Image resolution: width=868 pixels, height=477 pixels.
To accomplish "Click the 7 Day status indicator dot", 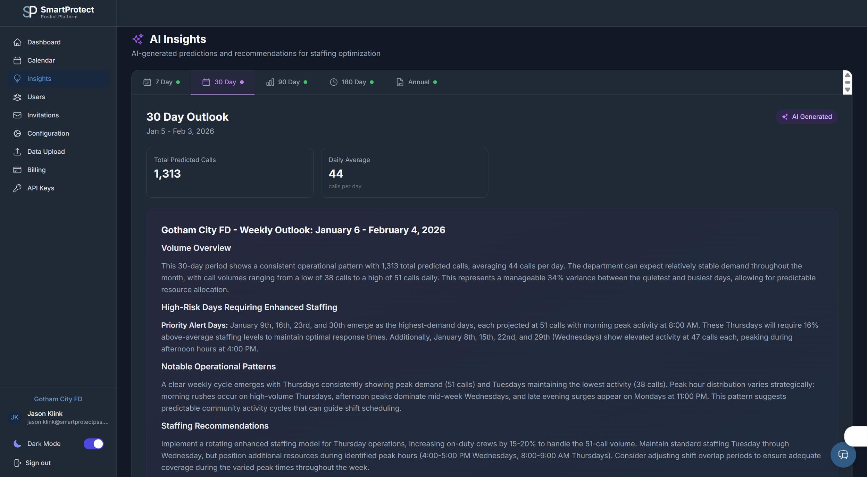I will (x=178, y=82).
